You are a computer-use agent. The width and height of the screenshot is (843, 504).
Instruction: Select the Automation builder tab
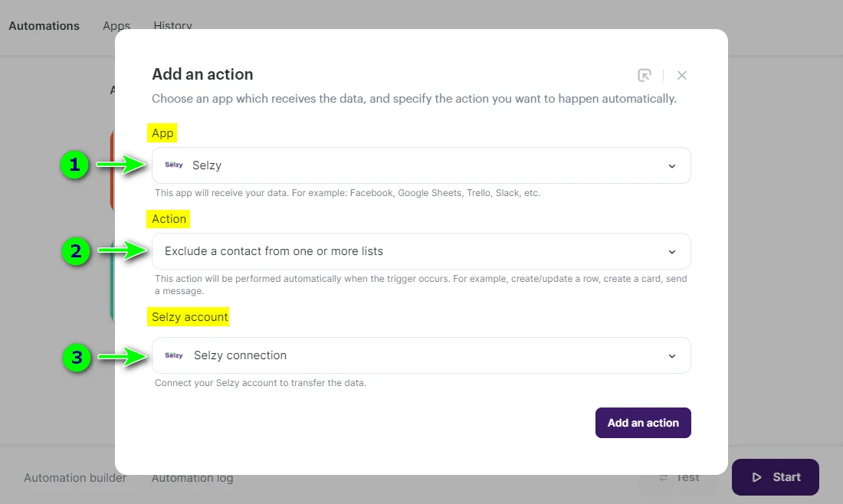coord(74,477)
